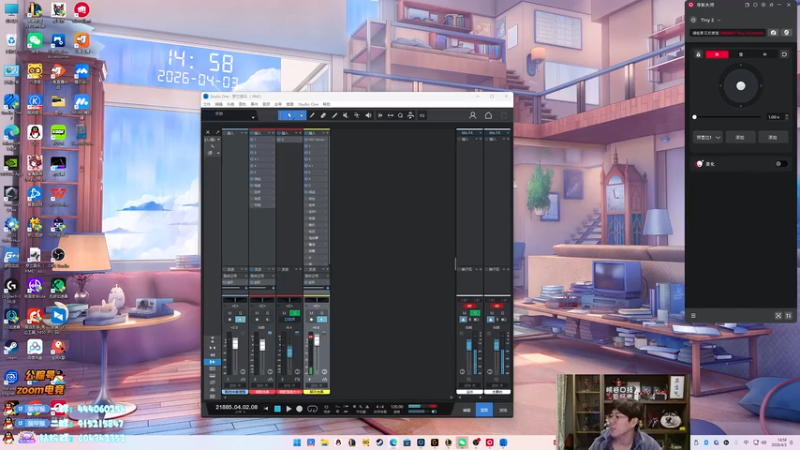The width and height of the screenshot is (800, 450).
Task: Expand the tool options arrow beside Arrow tool
Action: tap(302, 116)
